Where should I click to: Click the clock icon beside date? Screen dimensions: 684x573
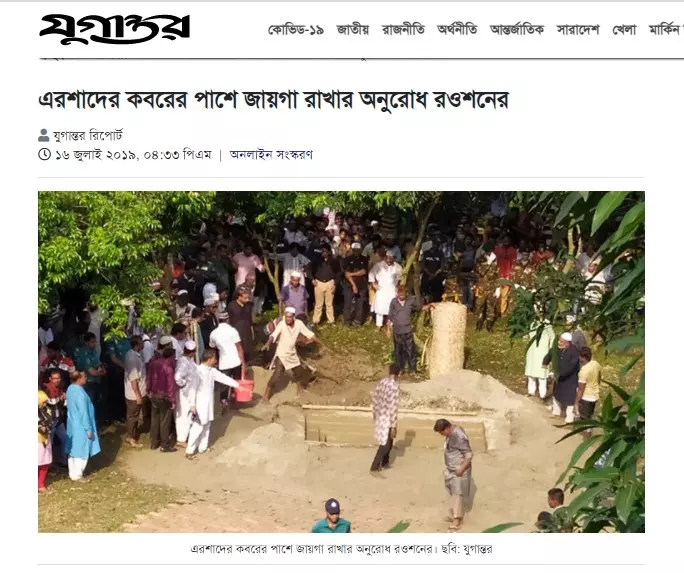point(44,154)
